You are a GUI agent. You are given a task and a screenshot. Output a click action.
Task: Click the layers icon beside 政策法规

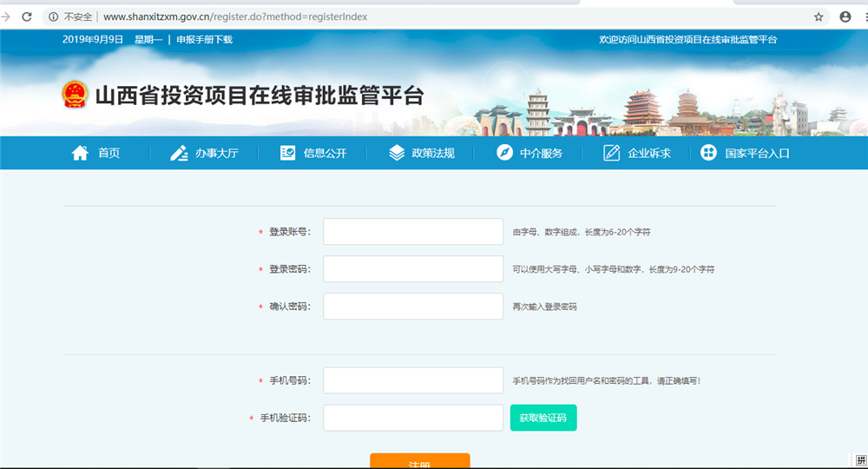[397, 153]
